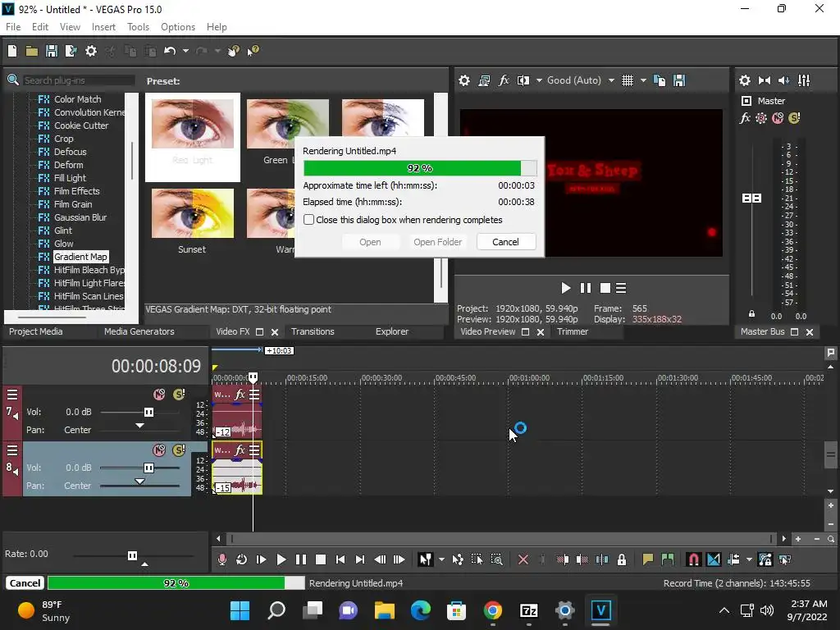Create a new project from the toolbar

(12, 51)
